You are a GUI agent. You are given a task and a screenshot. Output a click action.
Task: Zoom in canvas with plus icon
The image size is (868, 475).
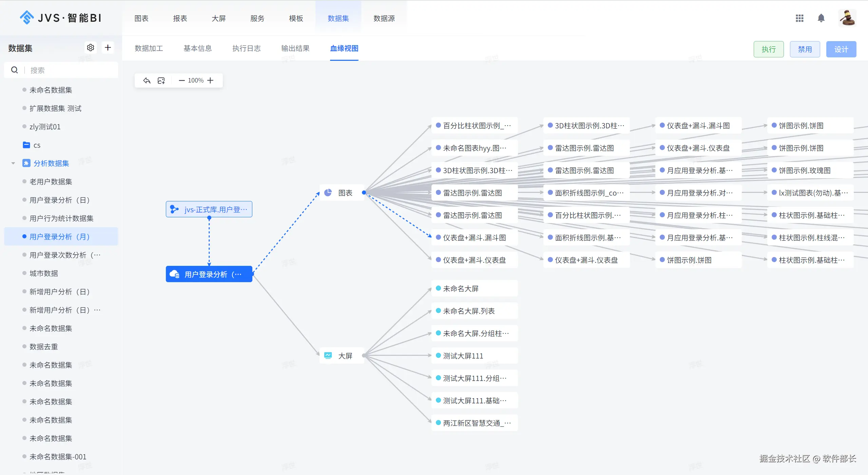[210, 80]
